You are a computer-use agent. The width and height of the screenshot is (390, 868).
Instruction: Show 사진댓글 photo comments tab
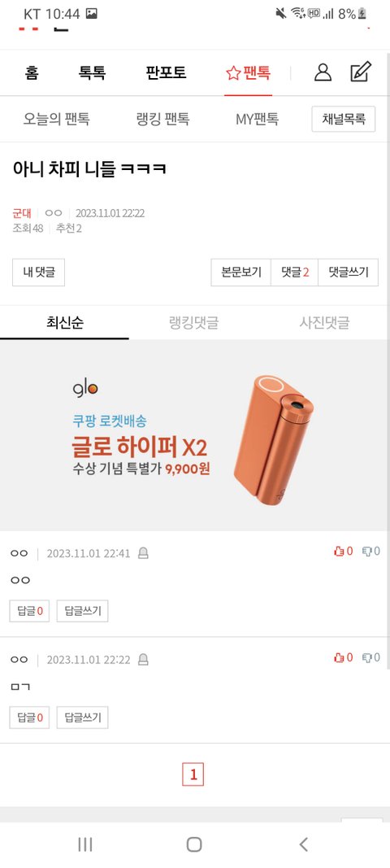pyautogui.click(x=325, y=323)
